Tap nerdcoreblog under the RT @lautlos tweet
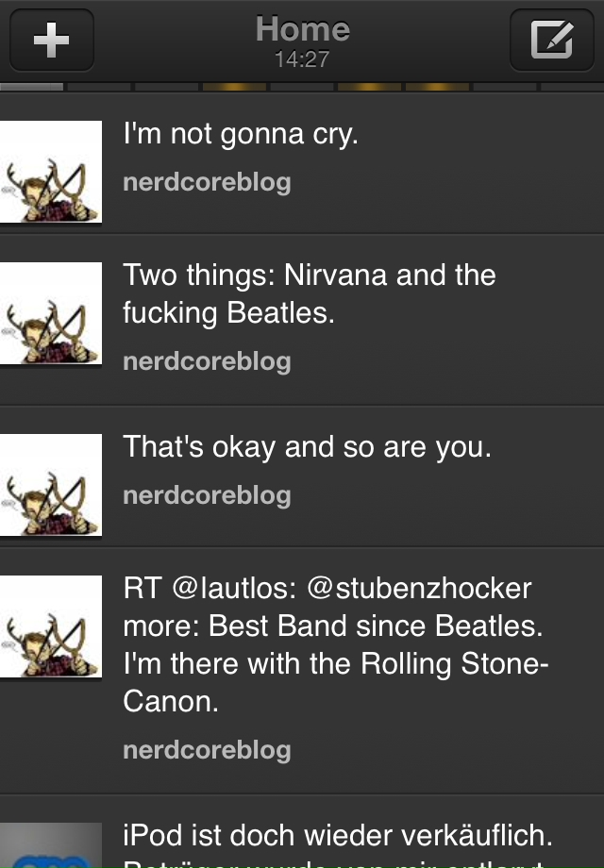Image resolution: width=604 pixels, height=868 pixels. click(207, 750)
